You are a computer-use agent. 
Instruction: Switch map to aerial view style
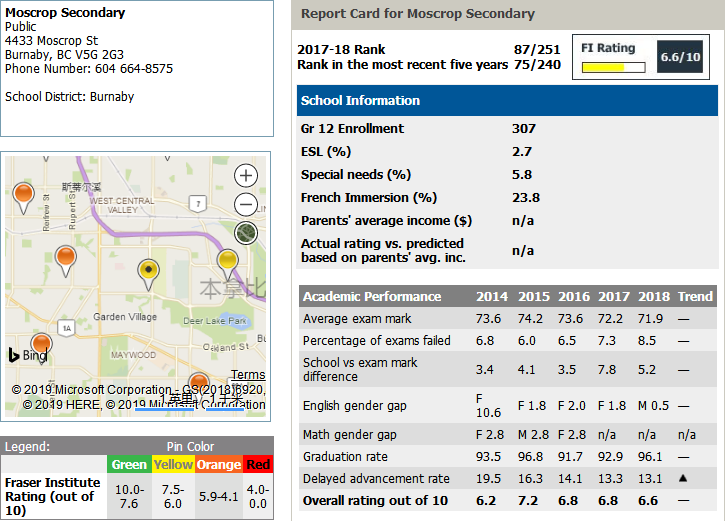click(245, 234)
